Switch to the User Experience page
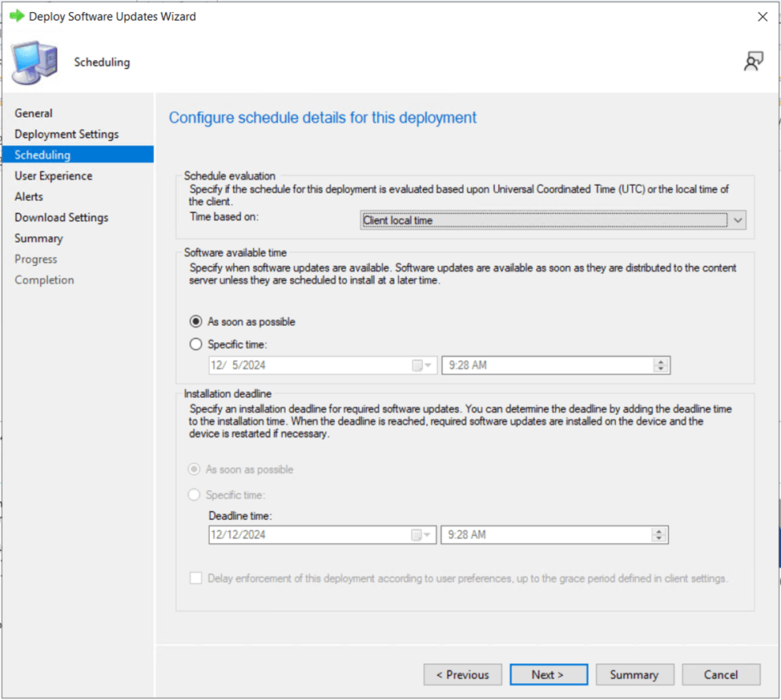 coord(54,176)
